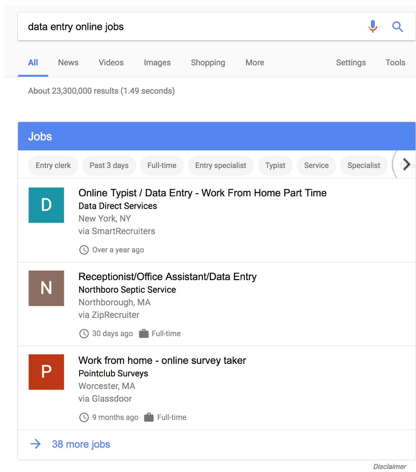Click 'Pointclub Surveys' company name
Image resolution: width=416 pixels, height=472 pixels.
(x=113, y=373)
